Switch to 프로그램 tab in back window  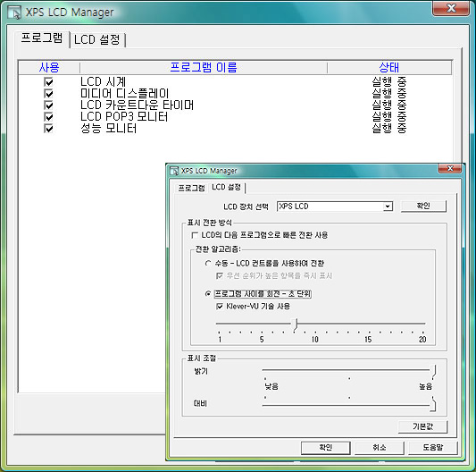click(x=42, y=38)
